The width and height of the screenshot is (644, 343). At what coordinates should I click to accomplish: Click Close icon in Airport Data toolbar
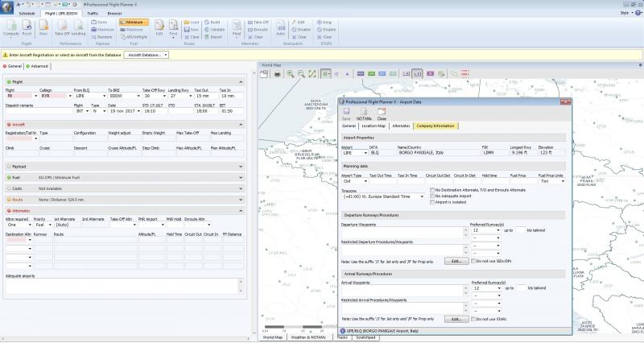pos(382,114)
